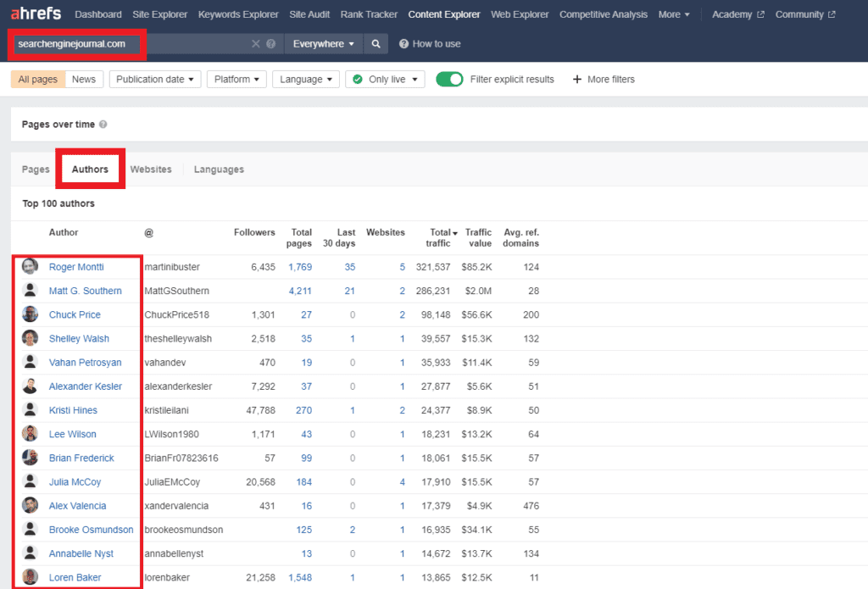
Task: Switch to the Languages tab
Action: (219, 169)
